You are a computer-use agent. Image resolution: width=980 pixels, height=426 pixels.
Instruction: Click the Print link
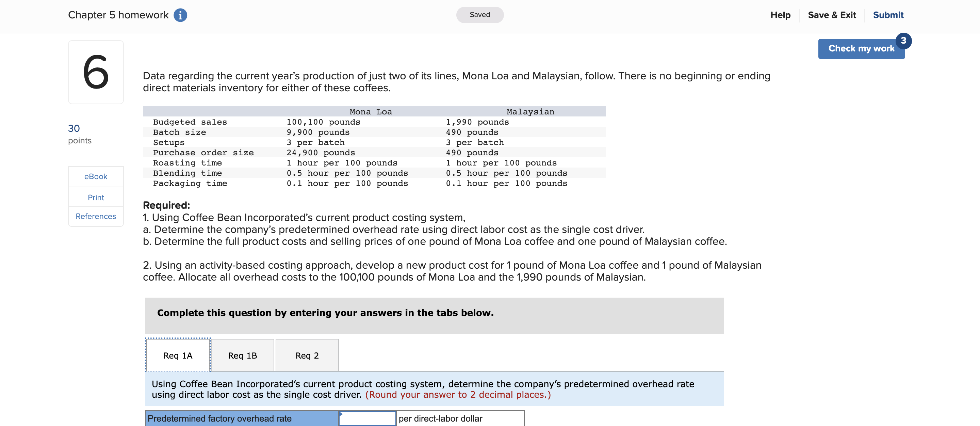click(96, 197)
